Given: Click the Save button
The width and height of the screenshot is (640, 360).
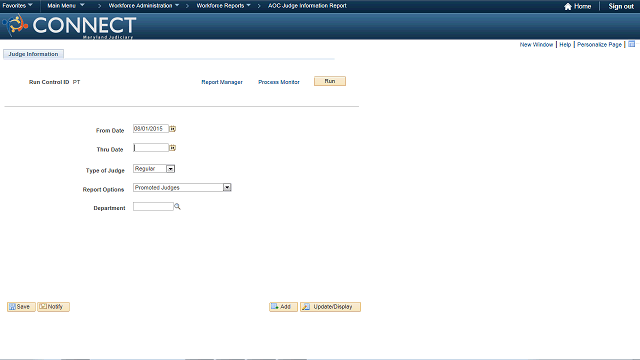Looking at the screenshot, I should pos(21,307).
